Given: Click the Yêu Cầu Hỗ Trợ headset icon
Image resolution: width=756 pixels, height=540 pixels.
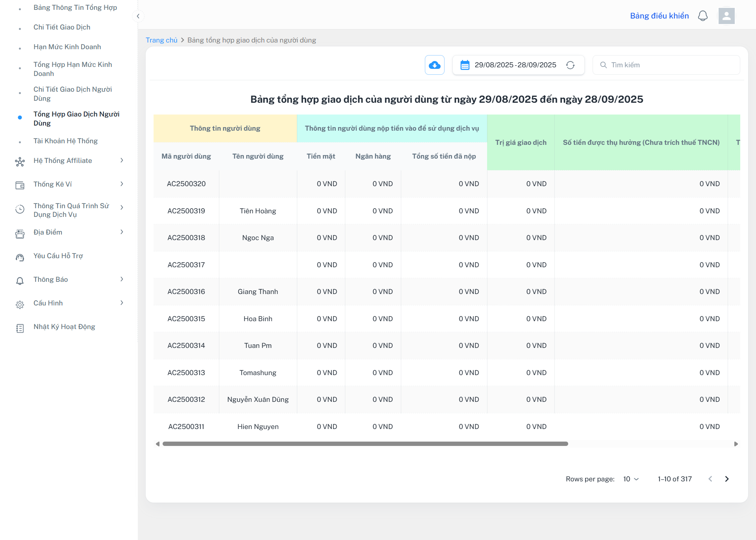Looking at the screenshot, I should [x=20, y=257].
